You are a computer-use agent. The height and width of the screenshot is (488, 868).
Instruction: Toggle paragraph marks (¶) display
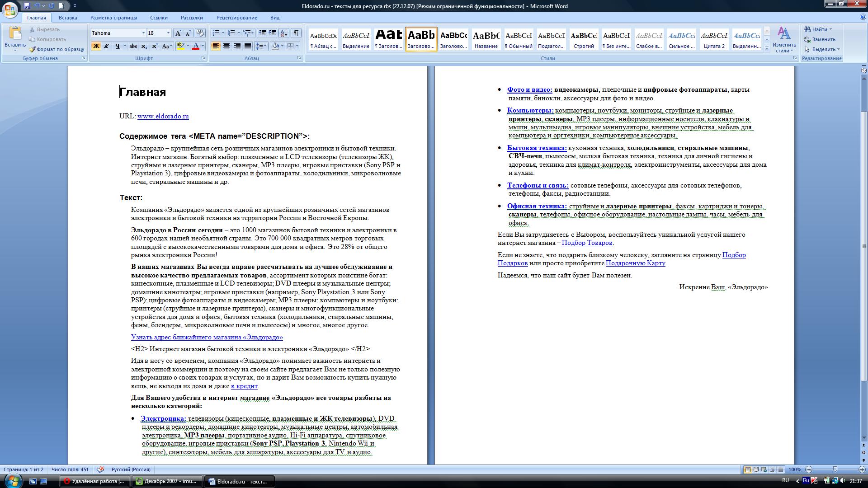pyautogui.click(x=296, y=33)
